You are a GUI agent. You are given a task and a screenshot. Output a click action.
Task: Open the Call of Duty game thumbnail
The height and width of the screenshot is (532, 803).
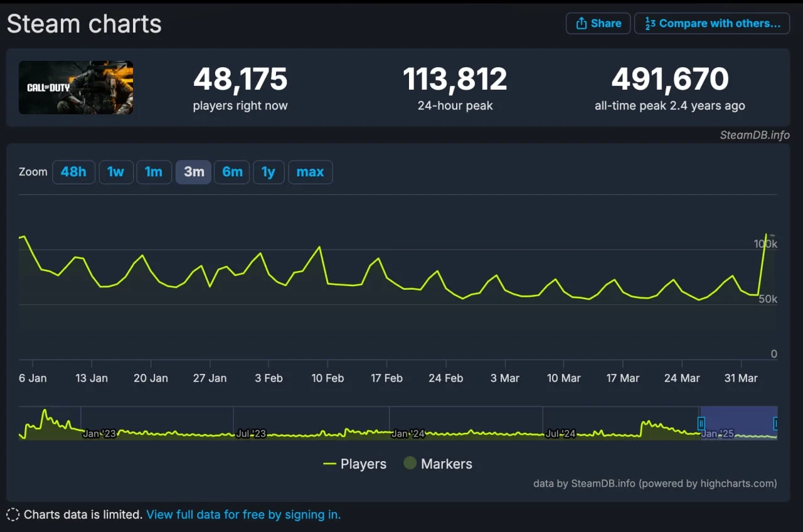tap(76, 87)
